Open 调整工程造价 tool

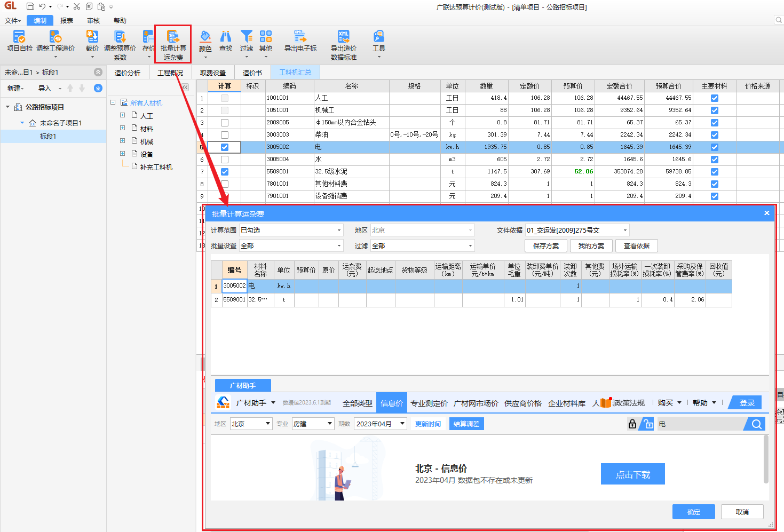55,36
